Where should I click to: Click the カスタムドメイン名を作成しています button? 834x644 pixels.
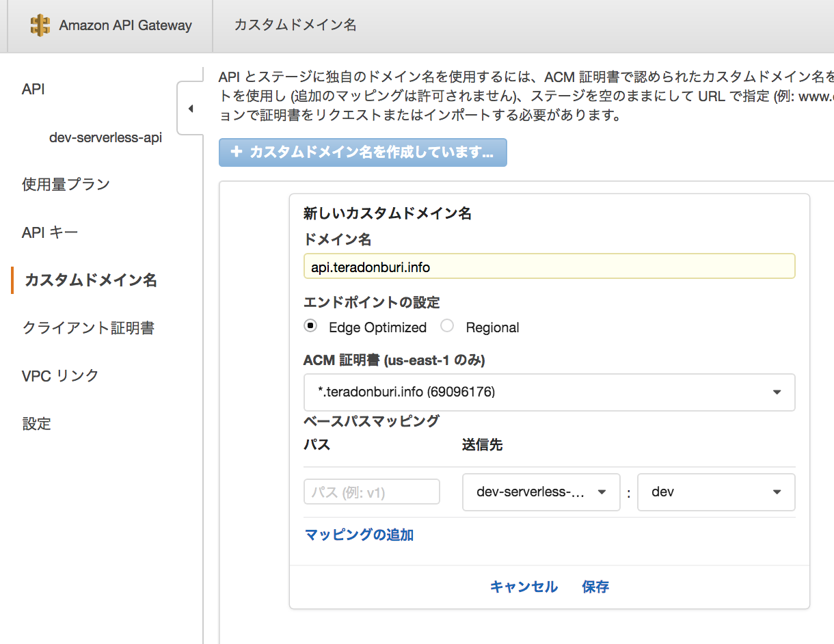tap(362, 152)
